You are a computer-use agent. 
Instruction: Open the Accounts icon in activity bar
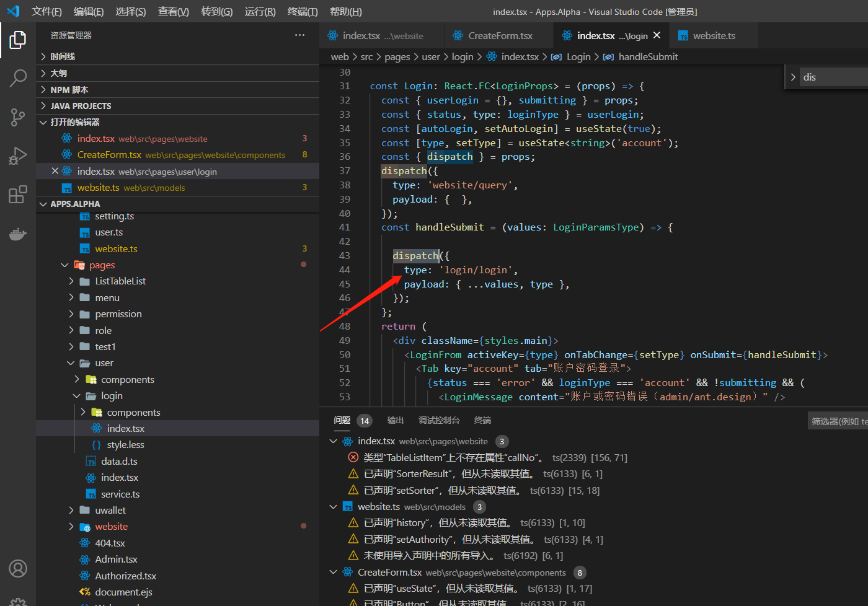(x=18, y=568)
